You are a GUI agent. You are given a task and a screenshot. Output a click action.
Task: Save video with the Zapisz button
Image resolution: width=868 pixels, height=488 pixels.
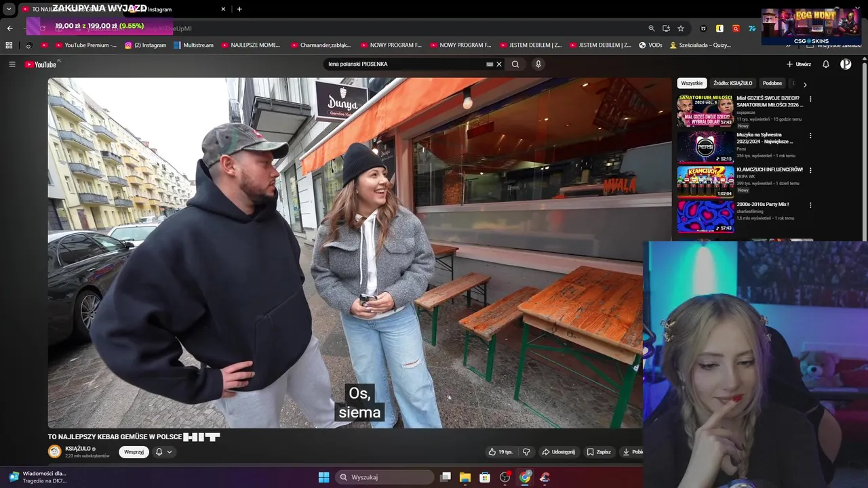point(599,452)
